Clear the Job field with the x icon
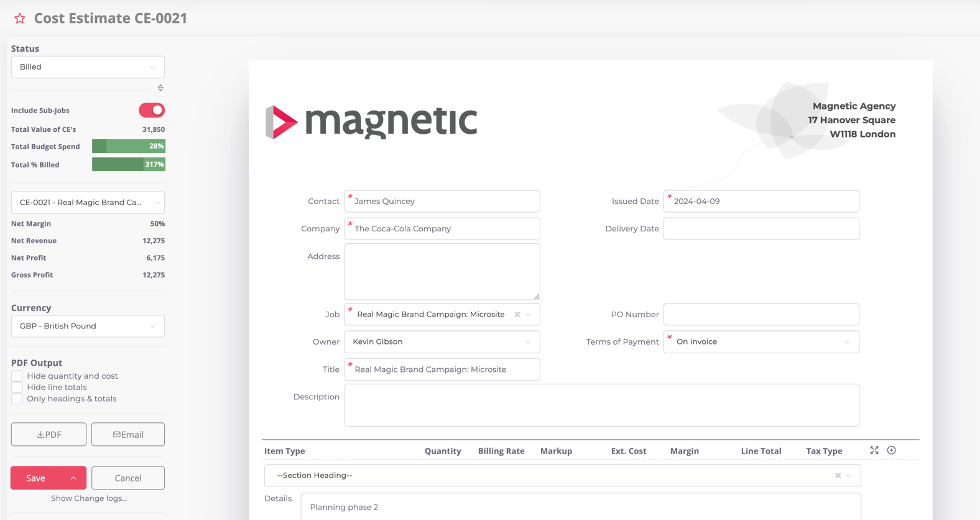Screen dimensions: 980x520 (x=517, y=315)
